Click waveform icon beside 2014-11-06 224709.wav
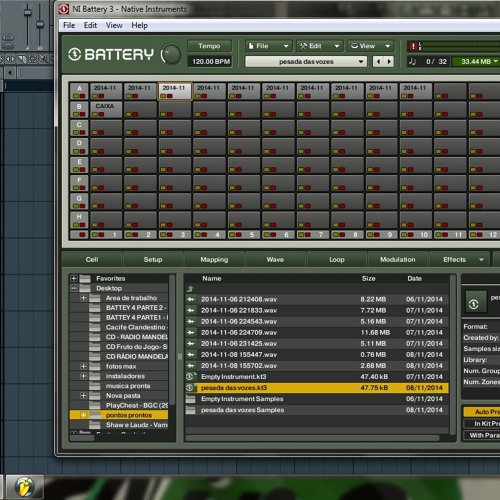Image resolution: width=500 pixels, height=500 pixels. 191,332
